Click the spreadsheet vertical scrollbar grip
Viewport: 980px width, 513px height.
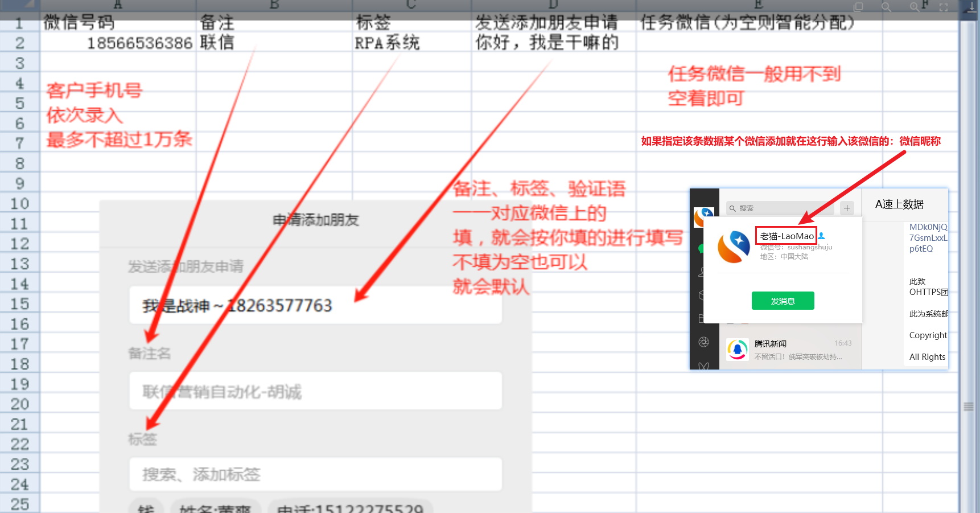968,407
